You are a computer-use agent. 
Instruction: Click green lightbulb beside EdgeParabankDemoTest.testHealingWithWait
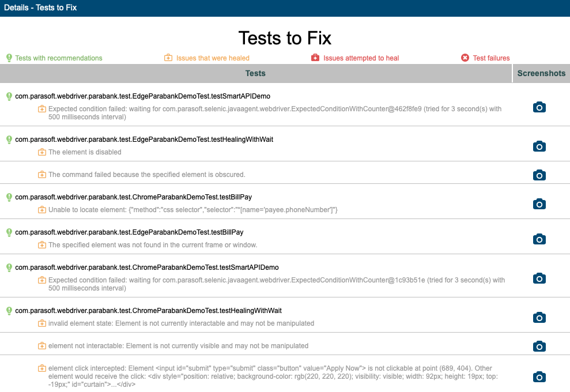(9, 140)
